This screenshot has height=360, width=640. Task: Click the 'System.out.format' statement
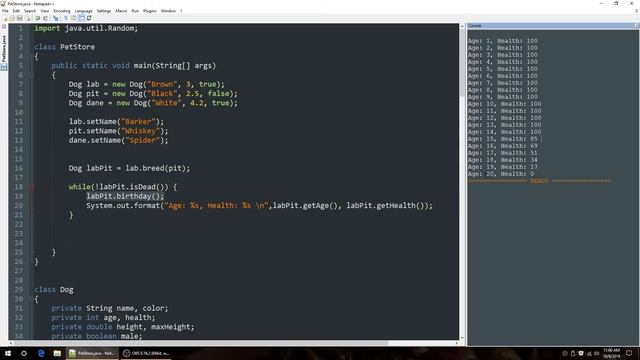[x=259, y=206]
